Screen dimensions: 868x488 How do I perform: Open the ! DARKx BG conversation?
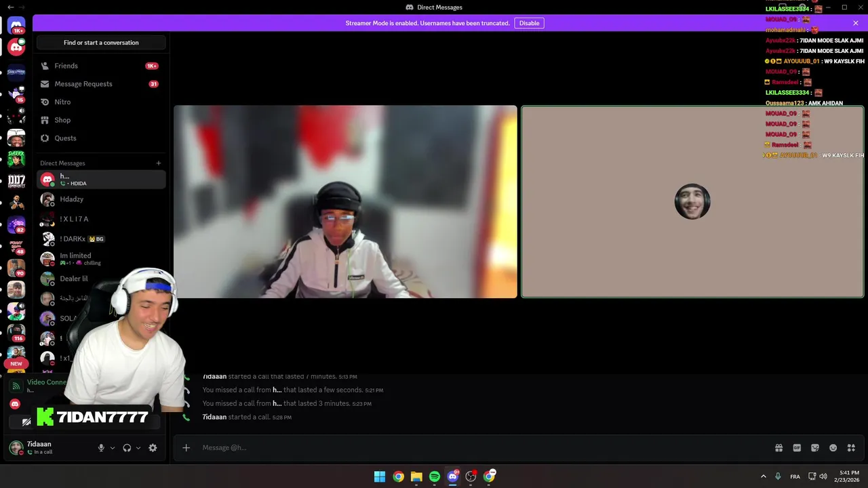[x=101, y=239]
